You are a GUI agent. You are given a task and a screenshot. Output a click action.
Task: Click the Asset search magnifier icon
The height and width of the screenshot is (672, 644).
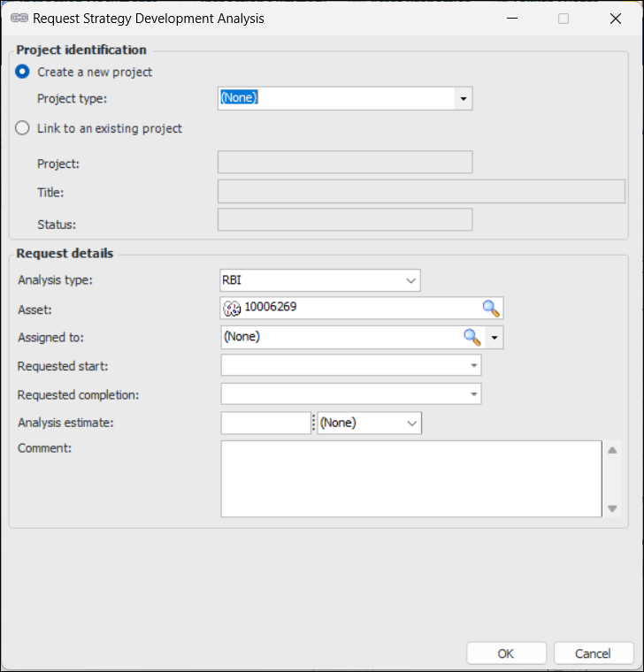(x=491, y=309)
